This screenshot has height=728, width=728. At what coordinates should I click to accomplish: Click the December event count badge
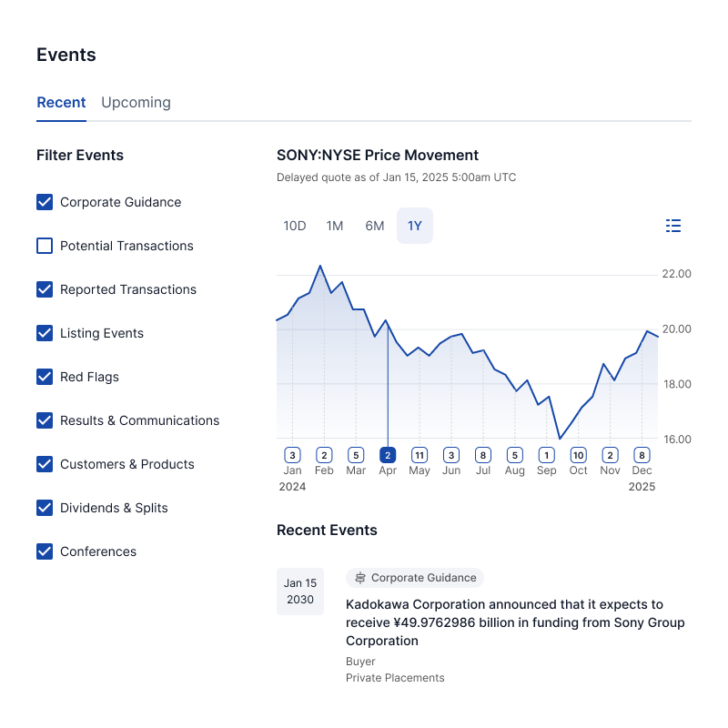tap(642, 455)
